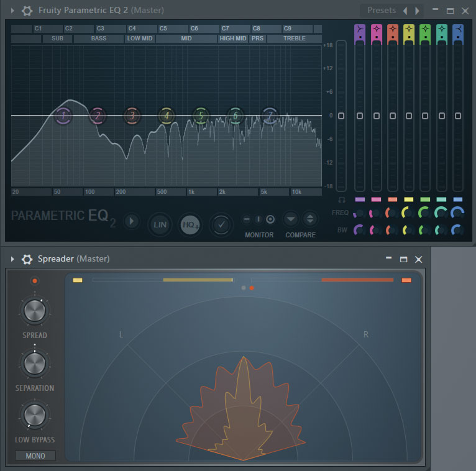Open the COMPARE down-arrow options
Viewport: 476px width, 471px height.
pos(291,219)
